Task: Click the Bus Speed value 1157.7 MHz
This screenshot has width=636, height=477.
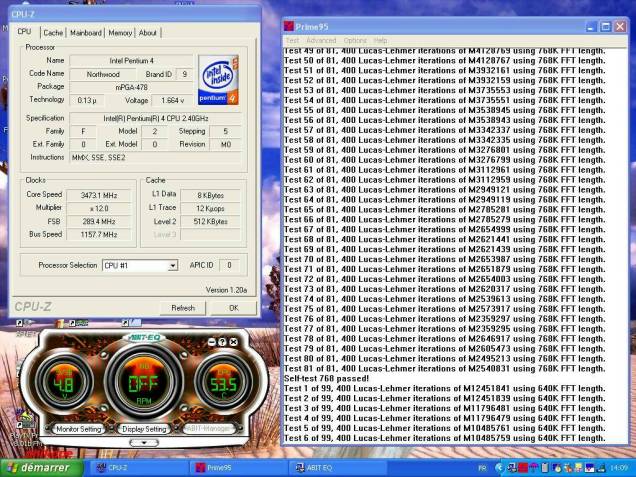Action: click(99, 234)
